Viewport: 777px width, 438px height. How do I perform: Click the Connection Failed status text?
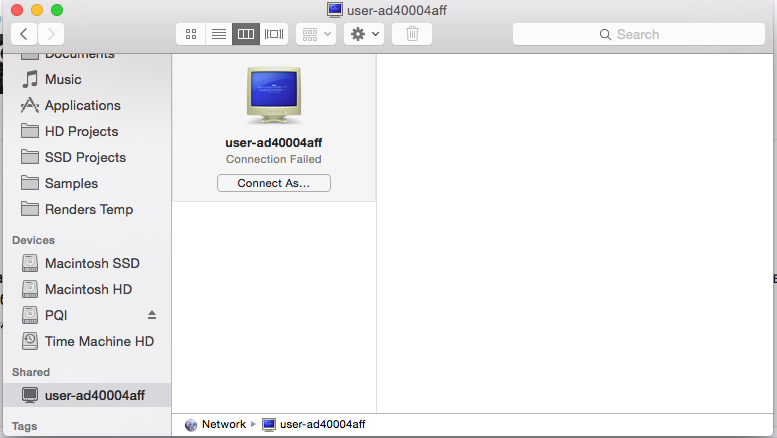pyautogui.click(x=274, y=159)
